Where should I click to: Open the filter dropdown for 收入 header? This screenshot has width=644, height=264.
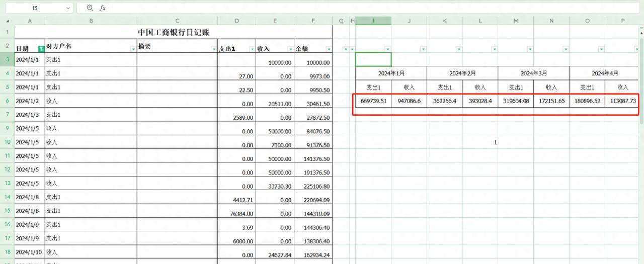coord(290,49)
